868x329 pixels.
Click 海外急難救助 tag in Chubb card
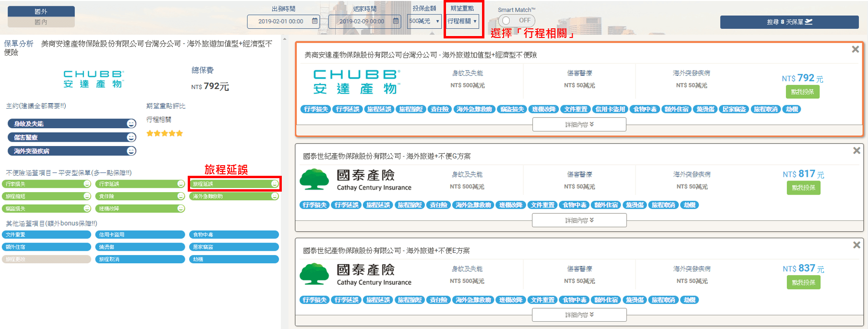(x=474, y=110)
